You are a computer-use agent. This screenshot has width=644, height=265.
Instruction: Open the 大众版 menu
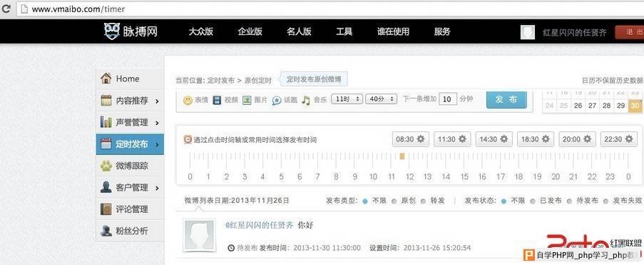tap(200, 31)
